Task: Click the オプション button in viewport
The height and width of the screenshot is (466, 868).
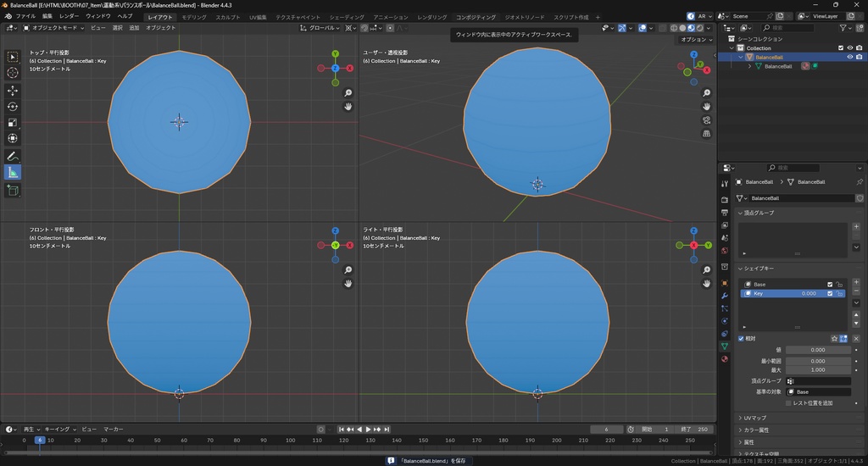Action: (695, 40)
